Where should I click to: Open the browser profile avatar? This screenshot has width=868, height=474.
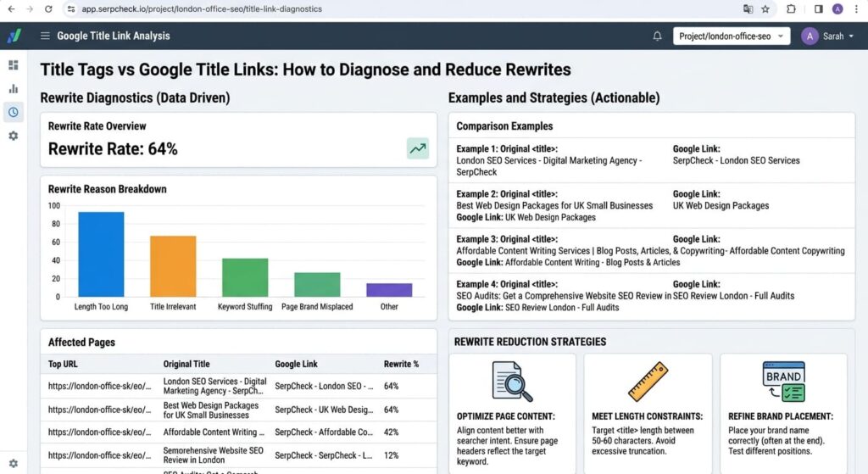pyautogui.click(x=837, y=8)
